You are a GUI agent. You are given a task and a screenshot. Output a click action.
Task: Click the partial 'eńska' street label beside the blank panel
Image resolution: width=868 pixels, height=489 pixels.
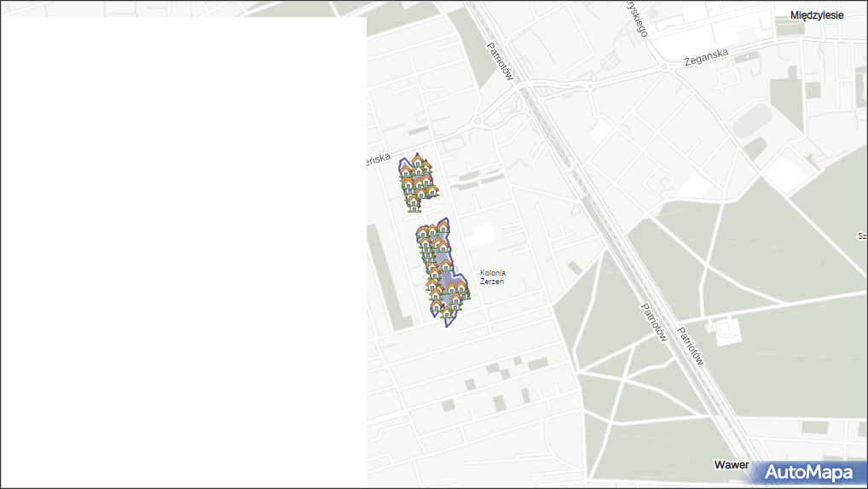[378, 160]
